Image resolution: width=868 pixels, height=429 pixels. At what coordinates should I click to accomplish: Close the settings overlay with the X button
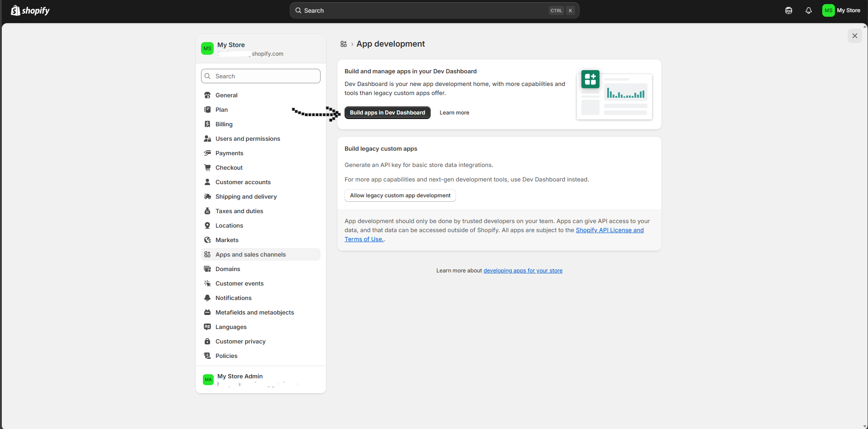tap(855, 36)
